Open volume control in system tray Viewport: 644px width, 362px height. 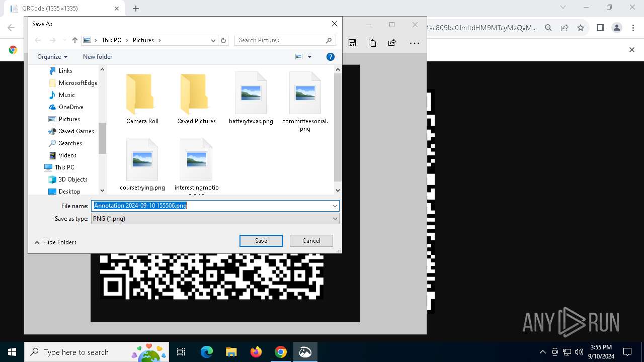coord(579,352)
